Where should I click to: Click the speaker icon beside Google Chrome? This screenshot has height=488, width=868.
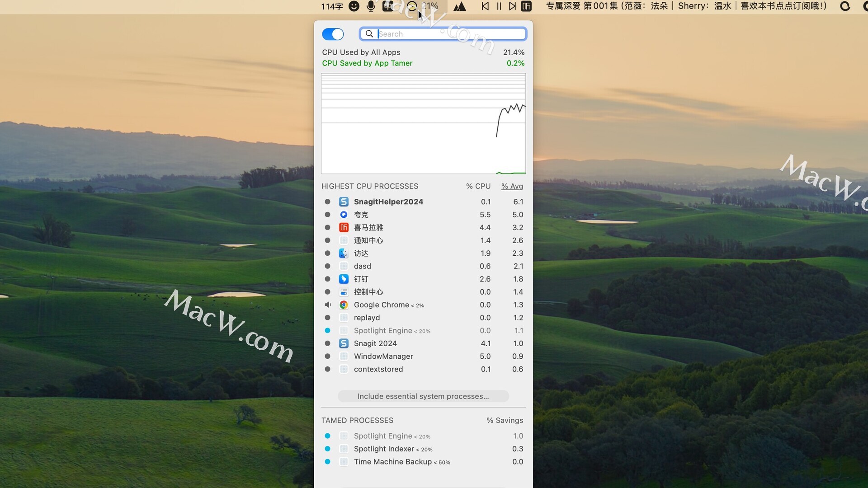pyautogui.click(x=328, y=305)
